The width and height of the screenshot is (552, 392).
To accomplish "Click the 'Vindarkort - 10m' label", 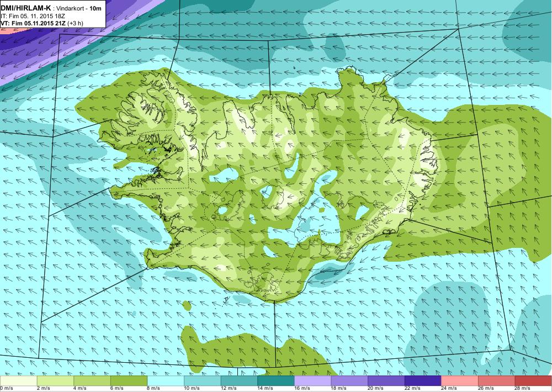I will (x=79, y=8).
